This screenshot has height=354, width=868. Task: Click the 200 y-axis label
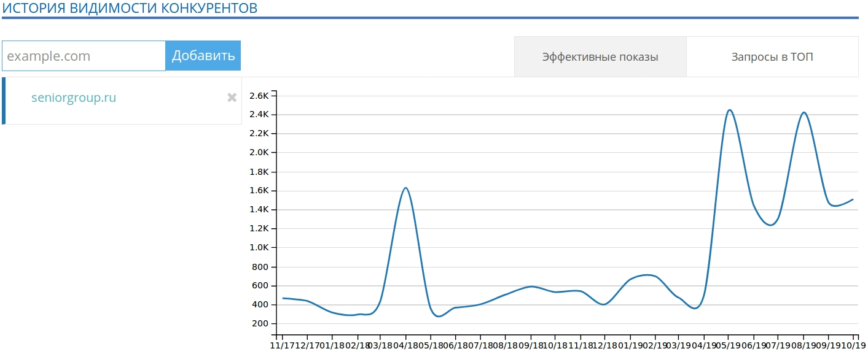pos(260,324)
